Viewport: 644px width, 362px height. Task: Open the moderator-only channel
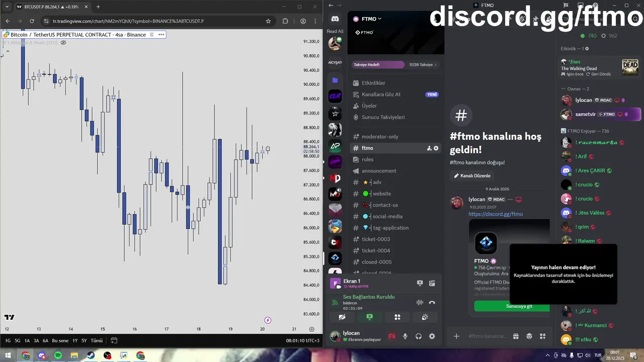tap(396, 137)
